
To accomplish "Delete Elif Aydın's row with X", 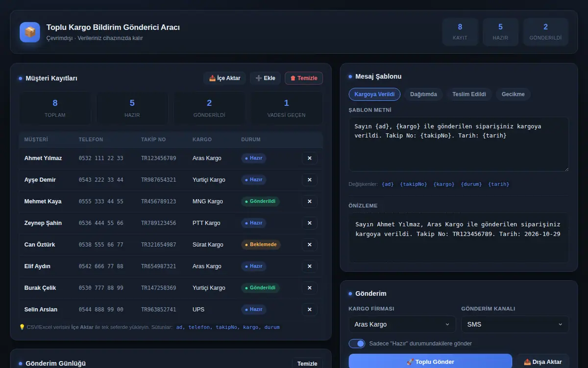I will point(309,266).
